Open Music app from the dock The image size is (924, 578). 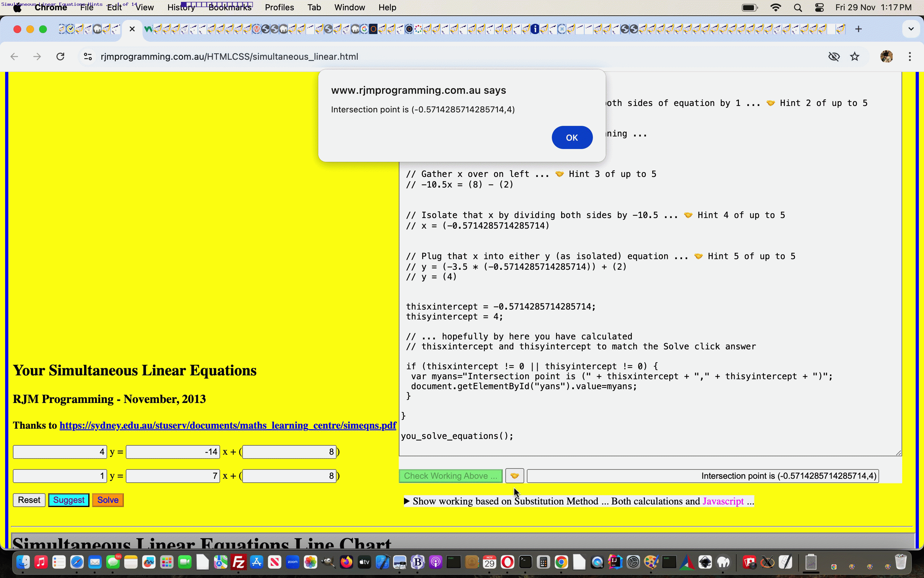[x=41, y=562]
